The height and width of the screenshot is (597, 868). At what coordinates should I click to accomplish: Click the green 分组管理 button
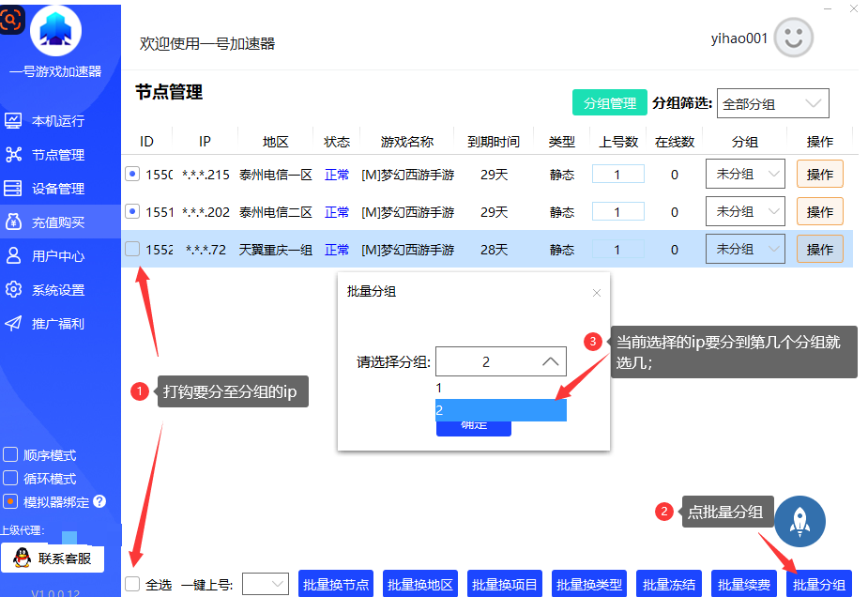pyautogui.click(x=609, y=103)
